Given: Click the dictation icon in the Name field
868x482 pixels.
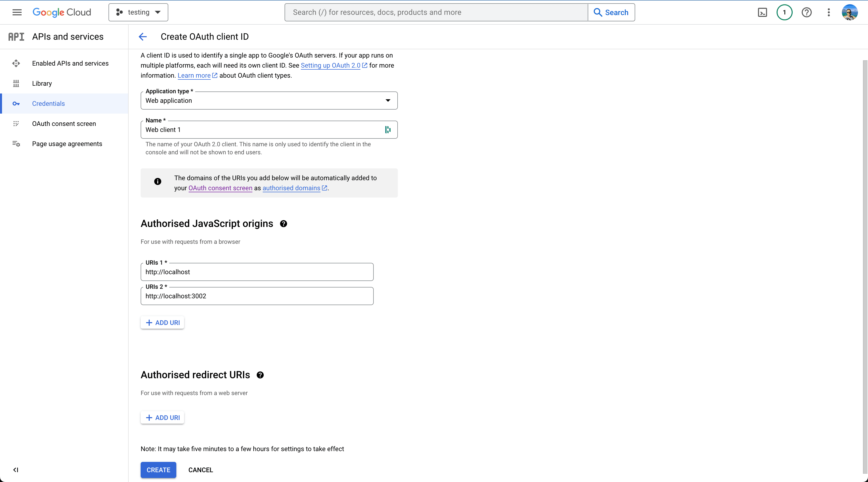Looking at the screenshot, I should (388, 130).
